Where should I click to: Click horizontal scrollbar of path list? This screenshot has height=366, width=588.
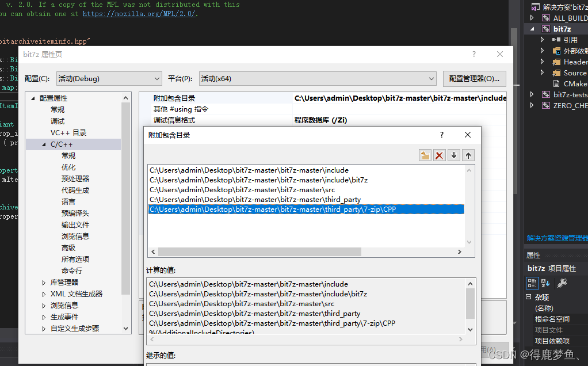[x=259, y=251]
